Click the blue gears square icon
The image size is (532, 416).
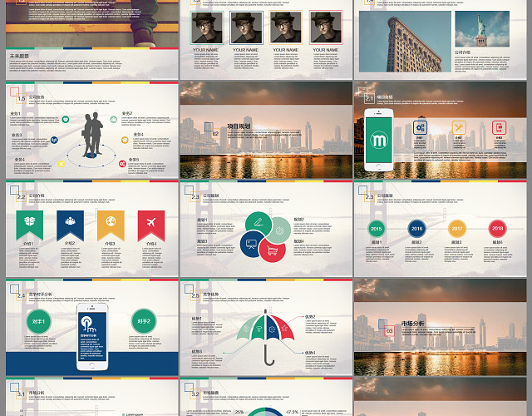(420, 127)
